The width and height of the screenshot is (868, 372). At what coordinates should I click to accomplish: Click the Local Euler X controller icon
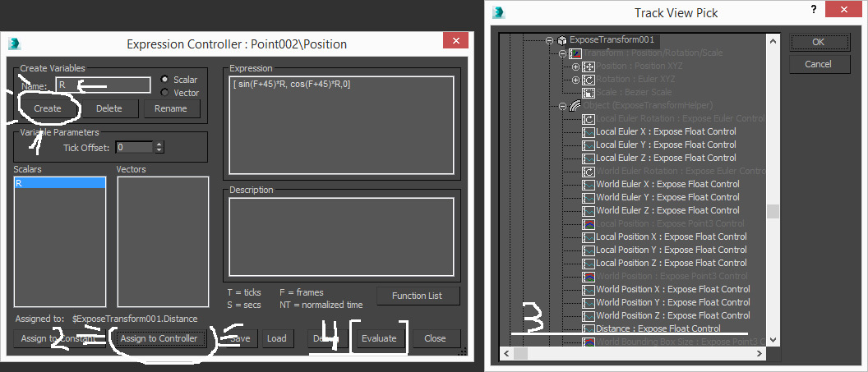click(589, 132)
